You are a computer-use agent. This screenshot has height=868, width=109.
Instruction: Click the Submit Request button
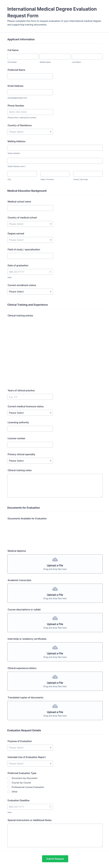point(55,859)
